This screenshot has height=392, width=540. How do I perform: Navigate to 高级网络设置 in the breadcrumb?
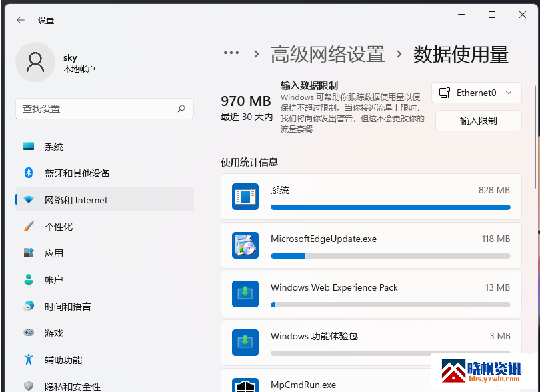coord(327,55)
